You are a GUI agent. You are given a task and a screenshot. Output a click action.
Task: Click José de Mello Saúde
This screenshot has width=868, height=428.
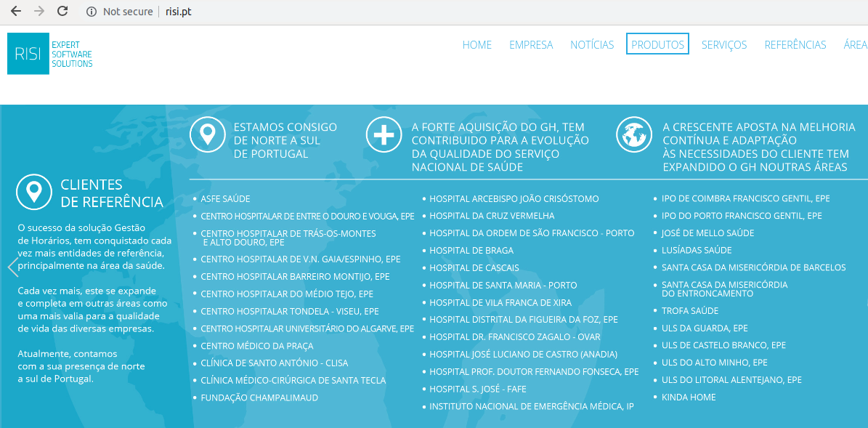(x=707, y=233)
